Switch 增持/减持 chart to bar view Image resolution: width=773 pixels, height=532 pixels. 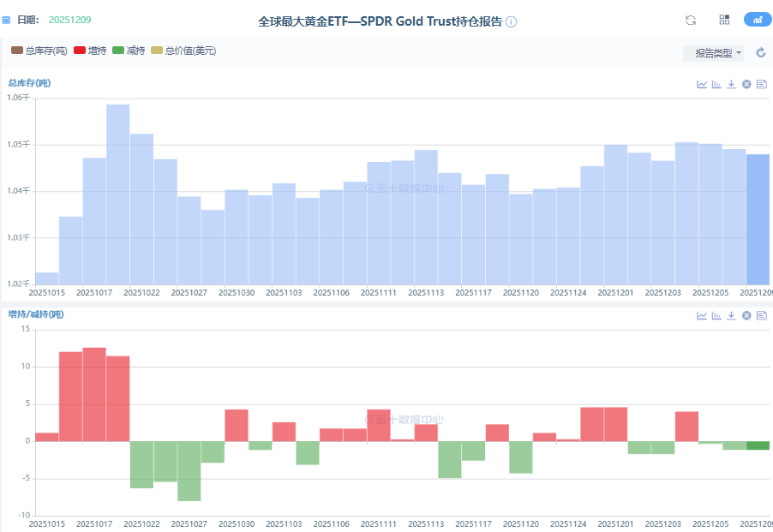click(x=716, y=315)
